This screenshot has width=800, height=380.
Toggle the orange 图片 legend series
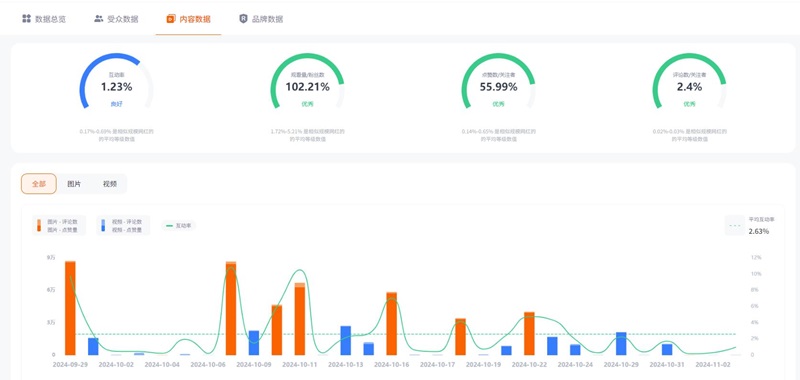pos(59,225)
